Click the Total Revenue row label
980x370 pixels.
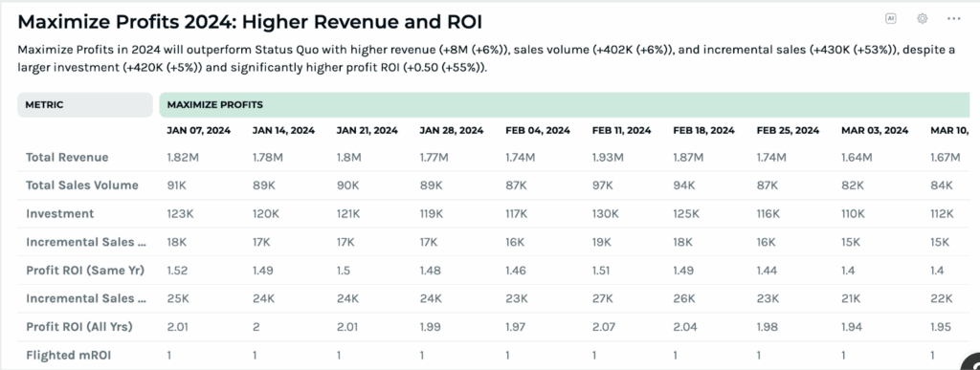point(67,157)
